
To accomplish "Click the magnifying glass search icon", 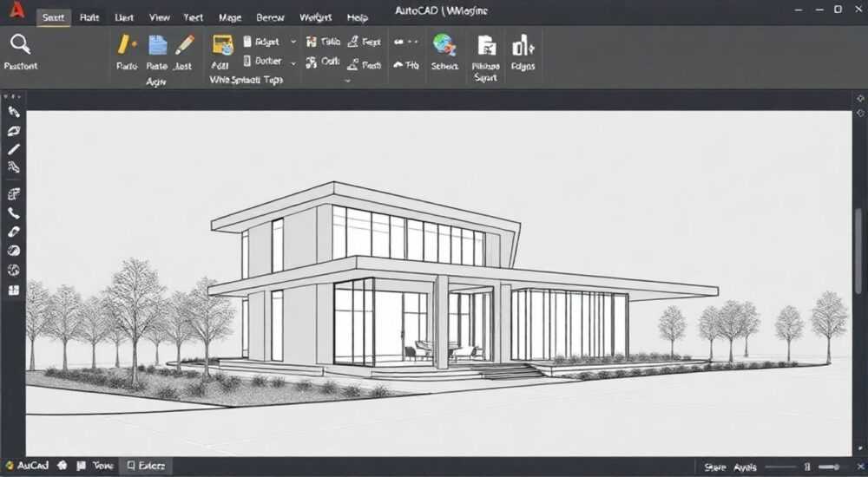I will click(21, 44).
